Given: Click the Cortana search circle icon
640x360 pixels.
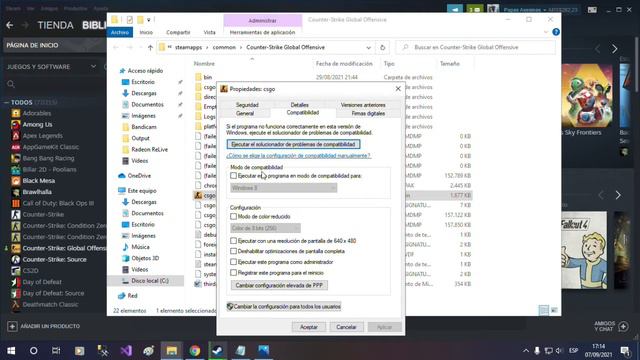Looking at the screenshot, I should coord(33,351).
